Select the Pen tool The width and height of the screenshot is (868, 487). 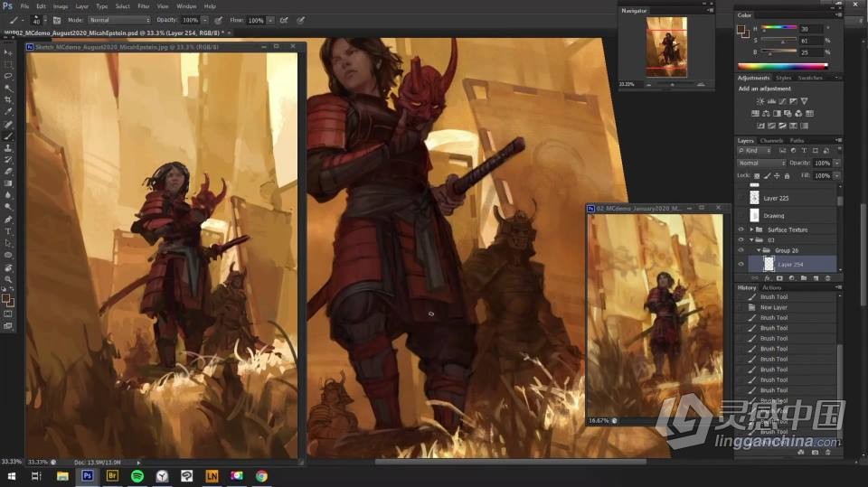(8, 220)
